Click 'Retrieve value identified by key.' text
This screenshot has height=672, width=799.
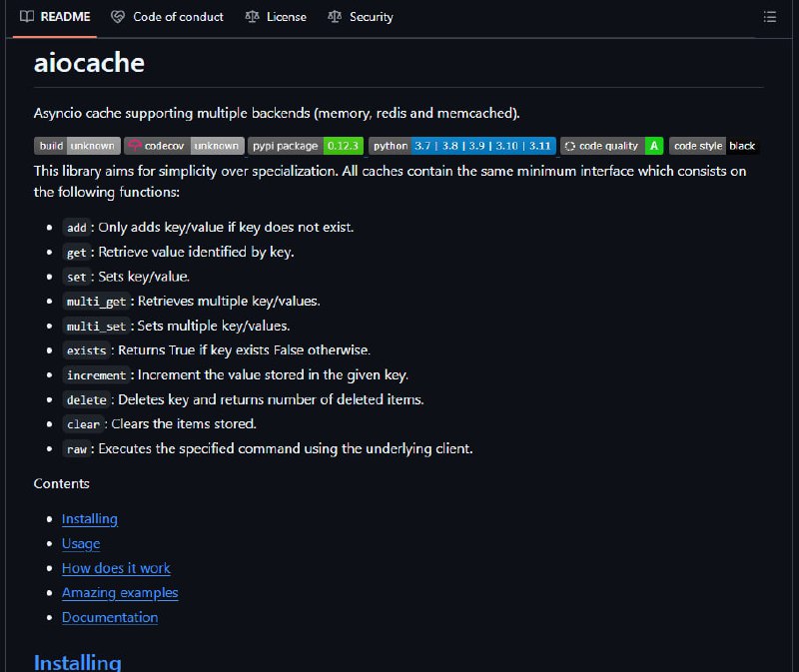(x=196, y=252)
